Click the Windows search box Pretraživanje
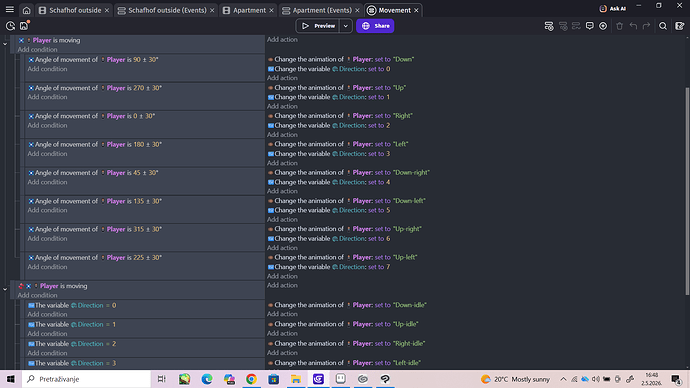 86,379
